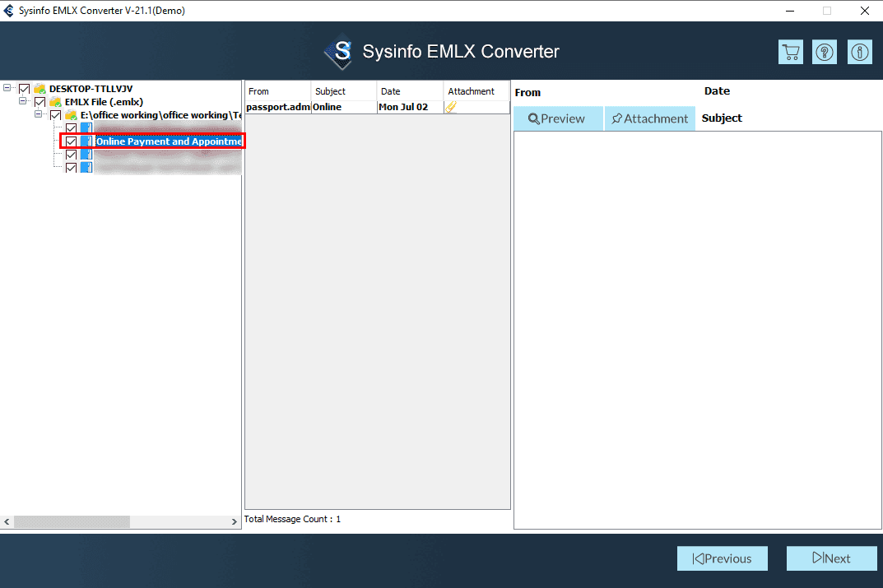Viewport: 883px width, 588px height.
Task: Select the EMLX File (.emlx) label
Action: pos(104,102)
